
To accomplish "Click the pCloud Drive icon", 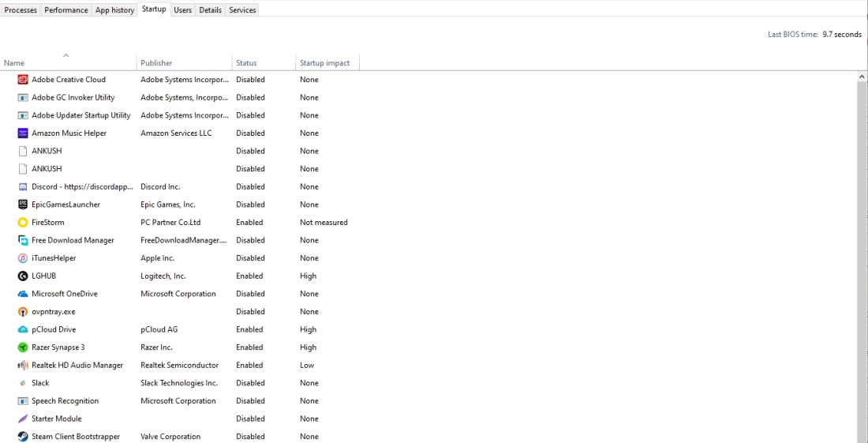I will (x=23, y=329).
